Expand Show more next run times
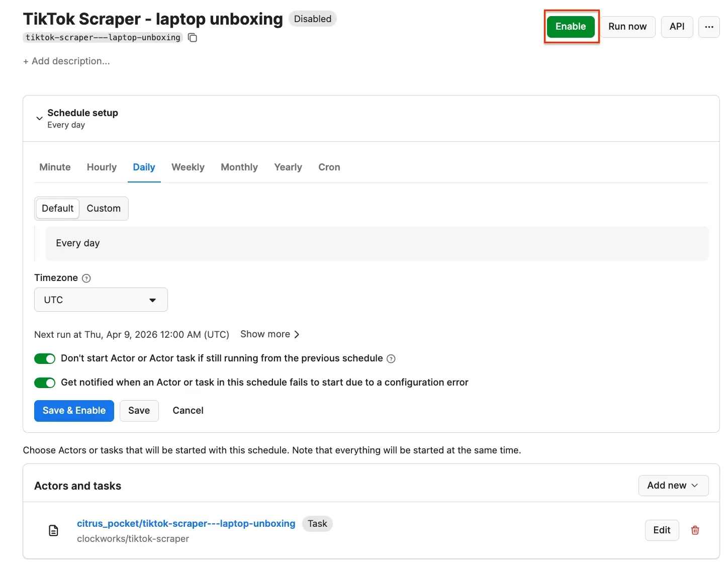Viewport: 728px width, 564px height. (270, 334)
